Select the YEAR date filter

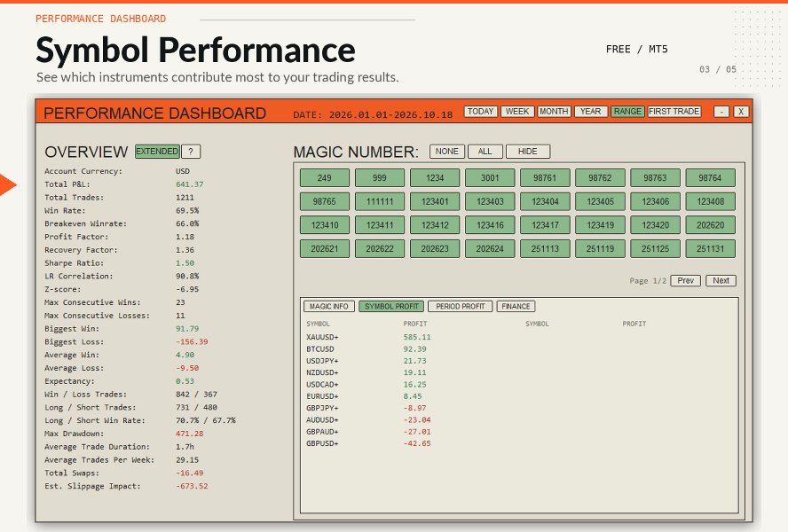590,112
